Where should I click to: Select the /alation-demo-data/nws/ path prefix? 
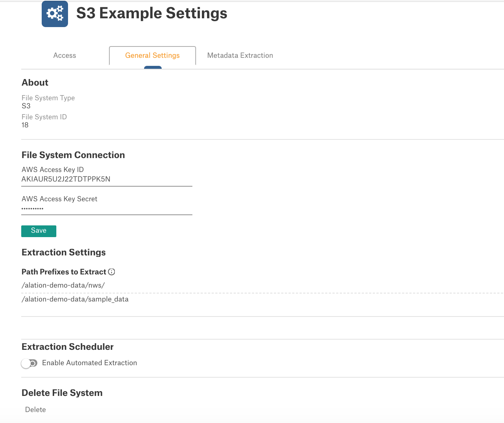[x=63, y=285]
